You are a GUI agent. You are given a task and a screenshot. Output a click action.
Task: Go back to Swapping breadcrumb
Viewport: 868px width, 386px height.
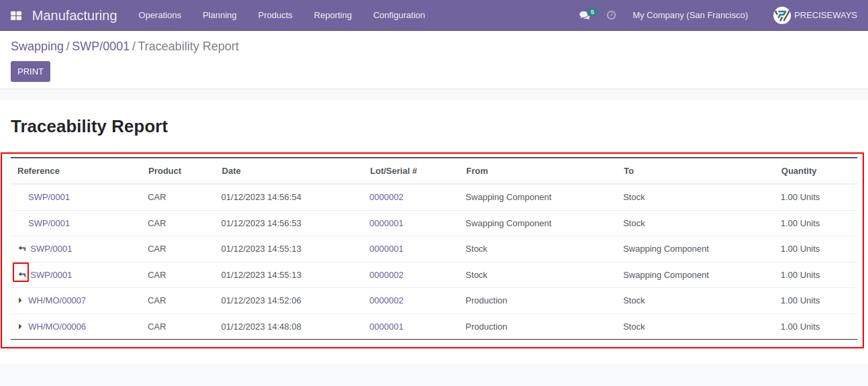37,46
